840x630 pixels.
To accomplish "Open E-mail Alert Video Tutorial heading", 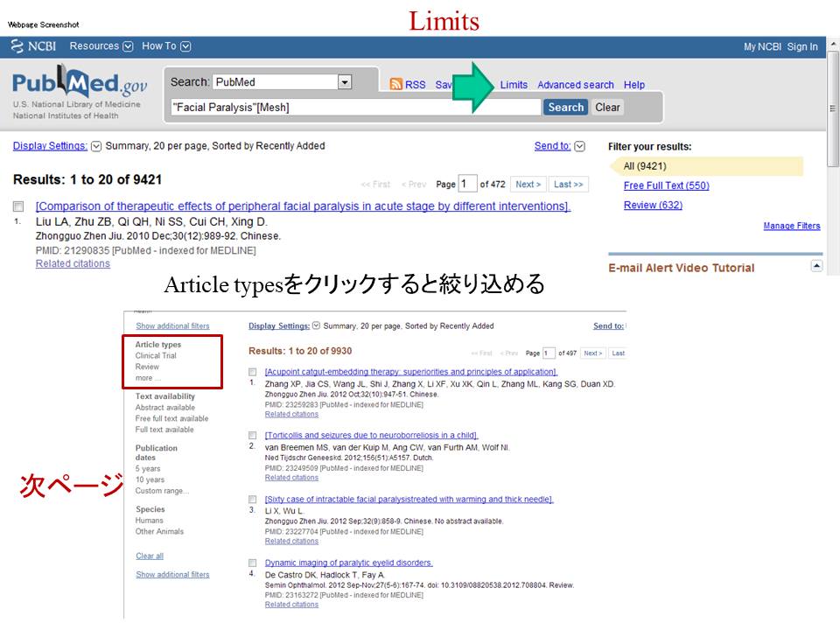I will pos(681,268).
